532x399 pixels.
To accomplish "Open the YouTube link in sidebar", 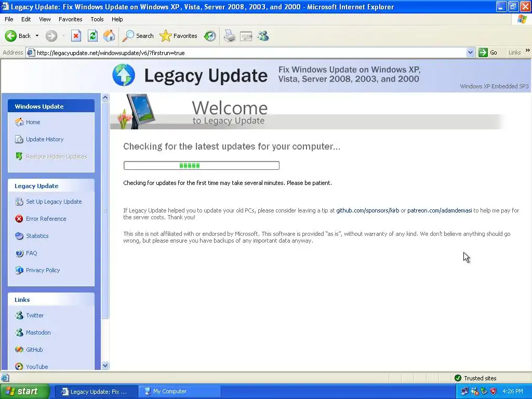I will 37,367.
